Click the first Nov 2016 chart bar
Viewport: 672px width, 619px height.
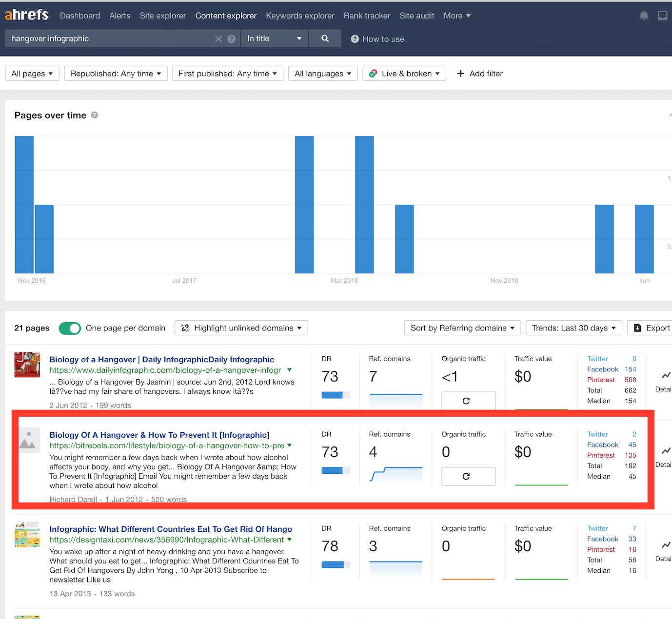click(24, 204)
